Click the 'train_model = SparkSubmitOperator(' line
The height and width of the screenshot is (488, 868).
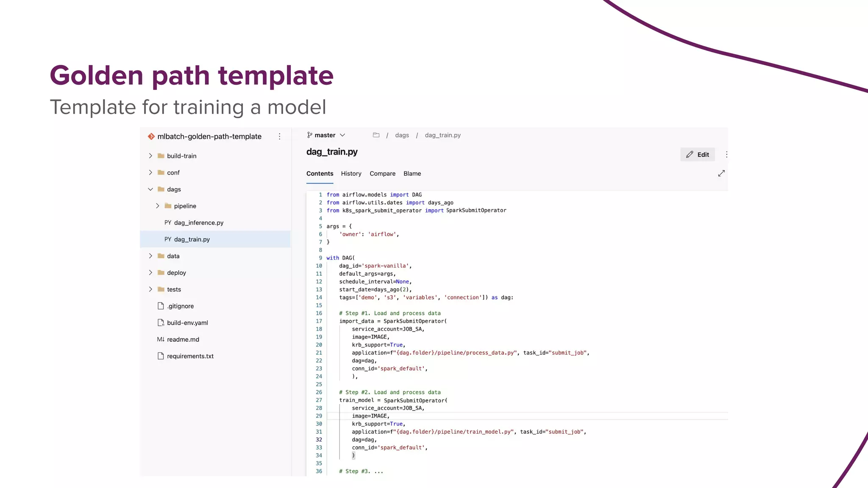coord(393,400)
